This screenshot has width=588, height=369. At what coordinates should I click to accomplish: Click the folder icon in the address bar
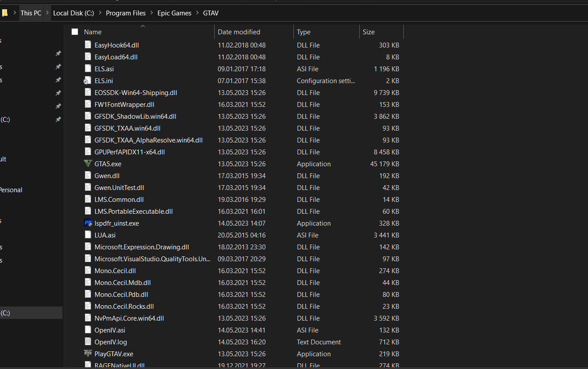4,13
